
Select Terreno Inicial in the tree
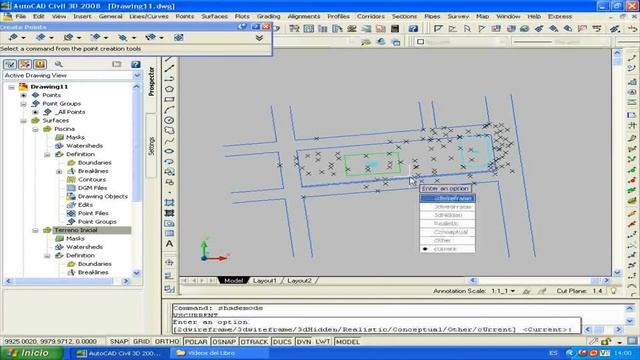(76, 230)
